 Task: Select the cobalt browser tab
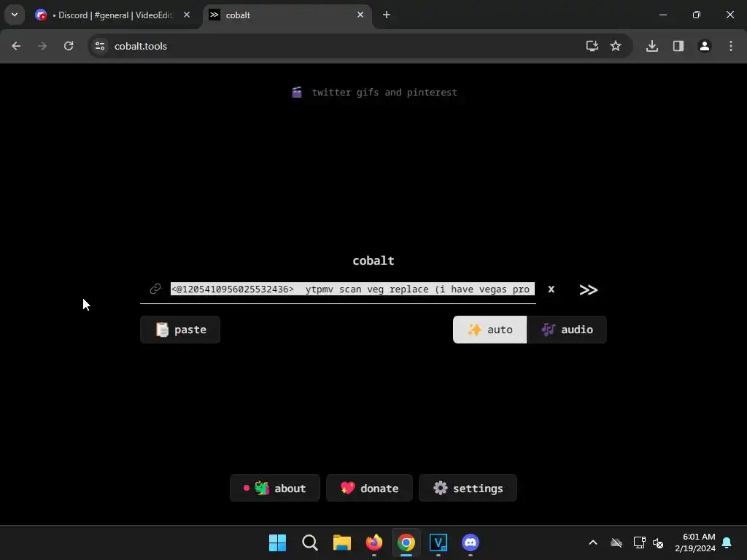coord(286,15)
